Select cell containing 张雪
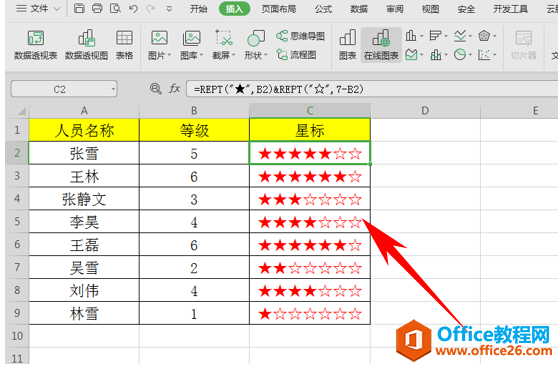The image size is (559, 368). 84,153
